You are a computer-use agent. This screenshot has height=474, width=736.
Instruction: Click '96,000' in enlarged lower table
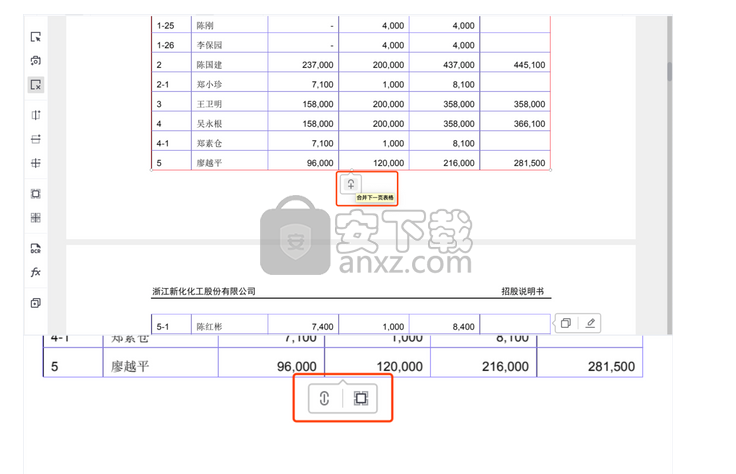[297, 367]
